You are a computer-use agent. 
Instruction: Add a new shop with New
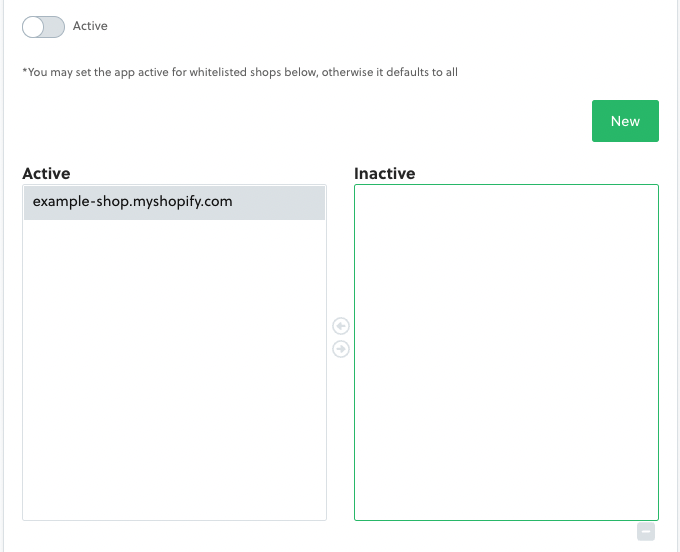pos(625,121)
